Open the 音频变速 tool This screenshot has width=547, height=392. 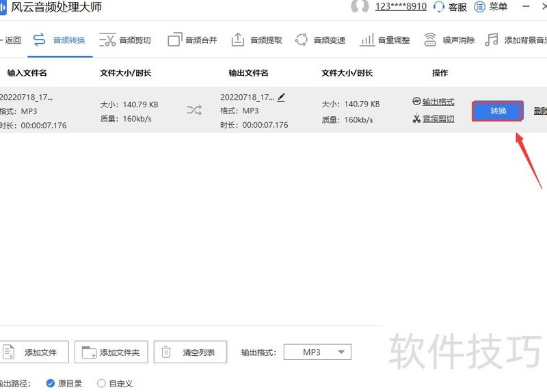click(x=320, y=40)
